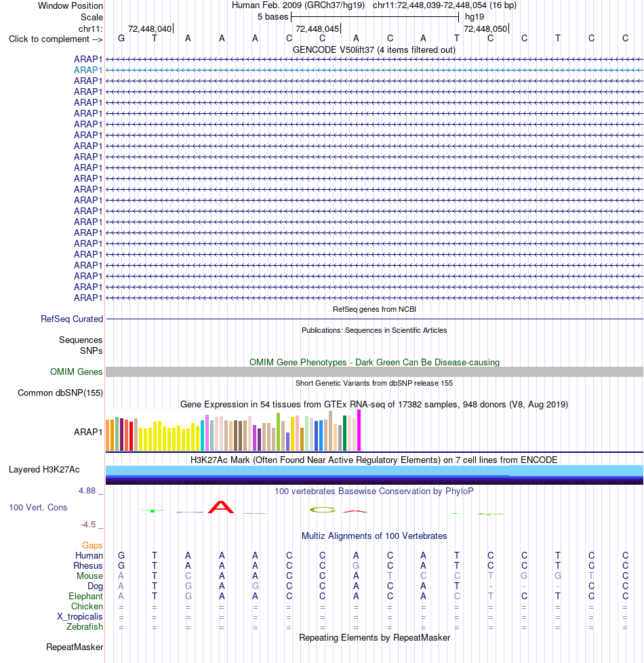644x663 pixels.
Task: Click the '5 bases' scale bar label
Action: pos(273,17)
